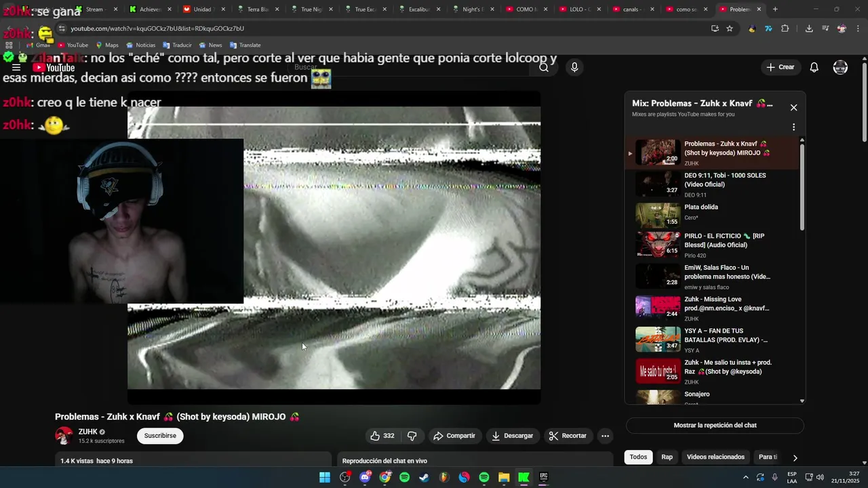This screenshot has height=488, width=868.
Task: Open the taskbar clock showing 3:27
Action: pyautogui.click(x=846, y=477)
